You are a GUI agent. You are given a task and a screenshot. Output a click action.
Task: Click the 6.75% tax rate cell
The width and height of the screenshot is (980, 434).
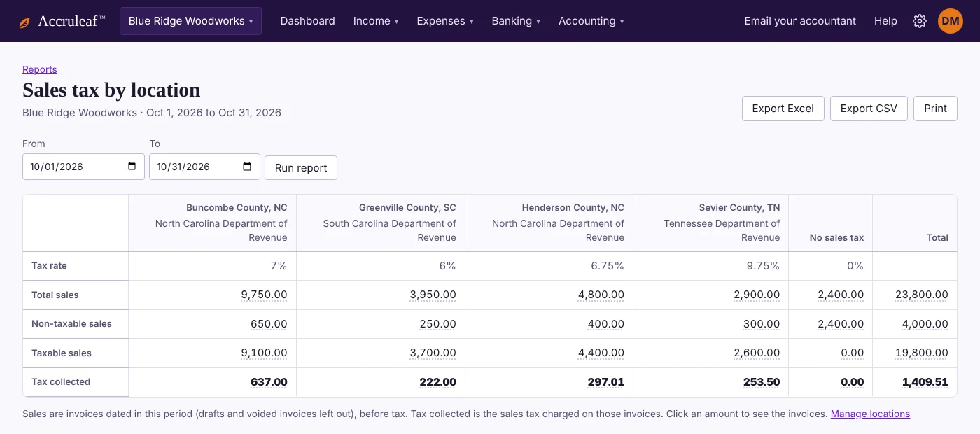click(549, 266)
